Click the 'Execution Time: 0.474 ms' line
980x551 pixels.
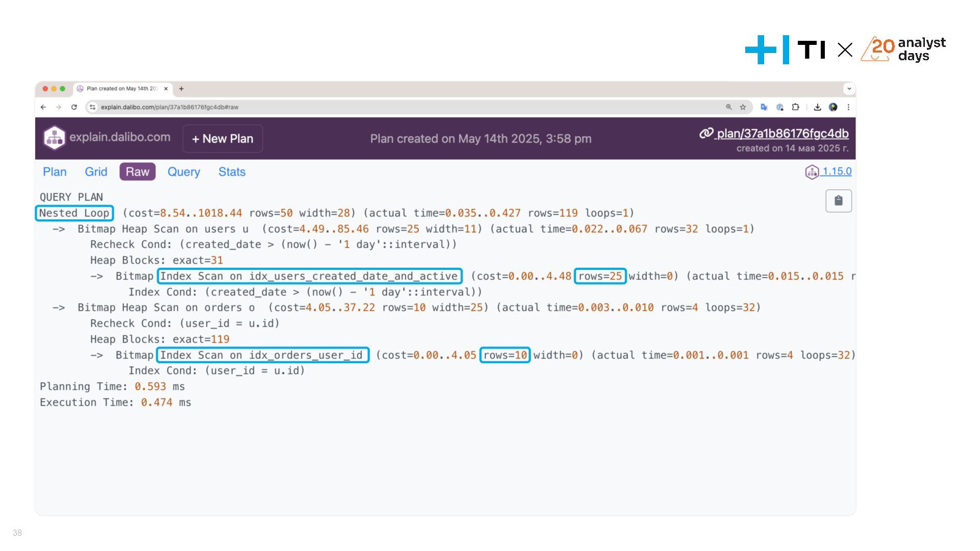(x=115, y=403)
